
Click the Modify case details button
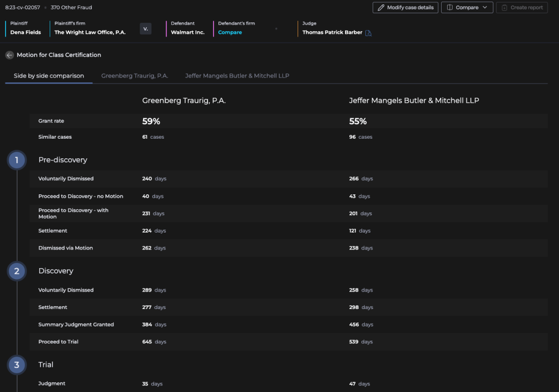(406, 8)
